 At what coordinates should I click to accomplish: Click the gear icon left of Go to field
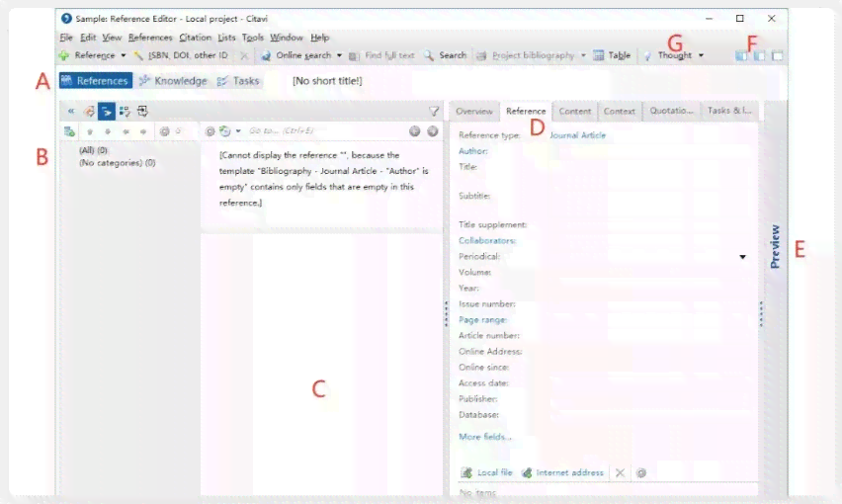pos(210,131)
